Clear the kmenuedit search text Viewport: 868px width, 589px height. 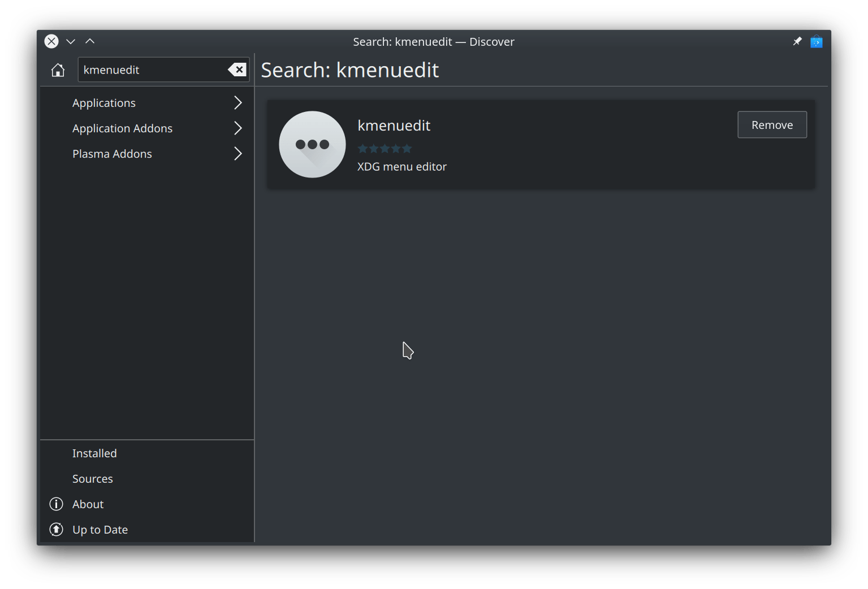pos(237,70)
